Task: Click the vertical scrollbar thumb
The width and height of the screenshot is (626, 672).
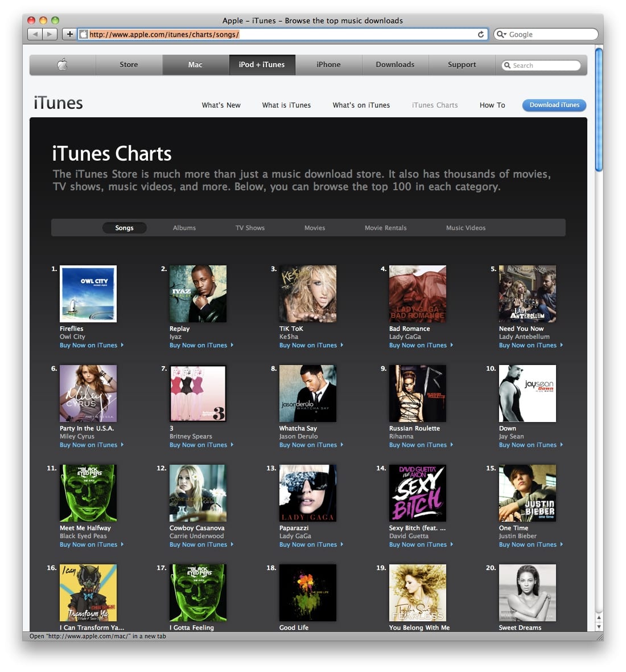Action: tap(599, 110)
